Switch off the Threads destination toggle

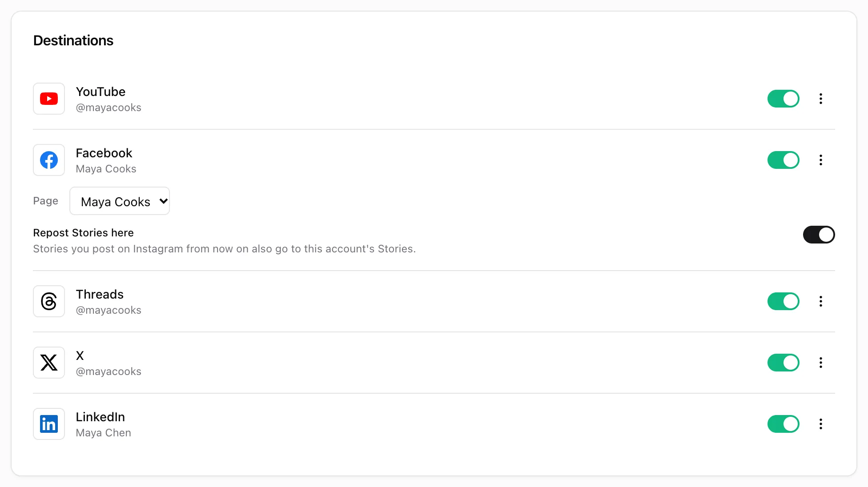[x=784, y=301]
